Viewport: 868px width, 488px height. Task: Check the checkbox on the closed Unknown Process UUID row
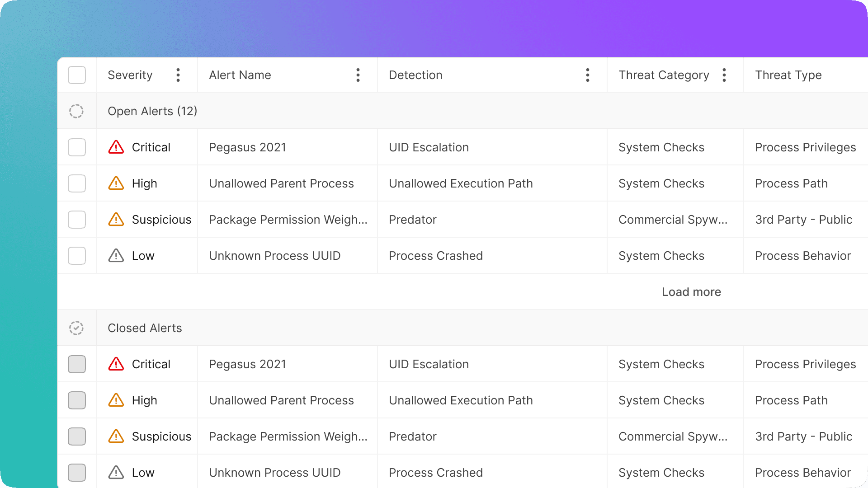click(x=77, y=472)
